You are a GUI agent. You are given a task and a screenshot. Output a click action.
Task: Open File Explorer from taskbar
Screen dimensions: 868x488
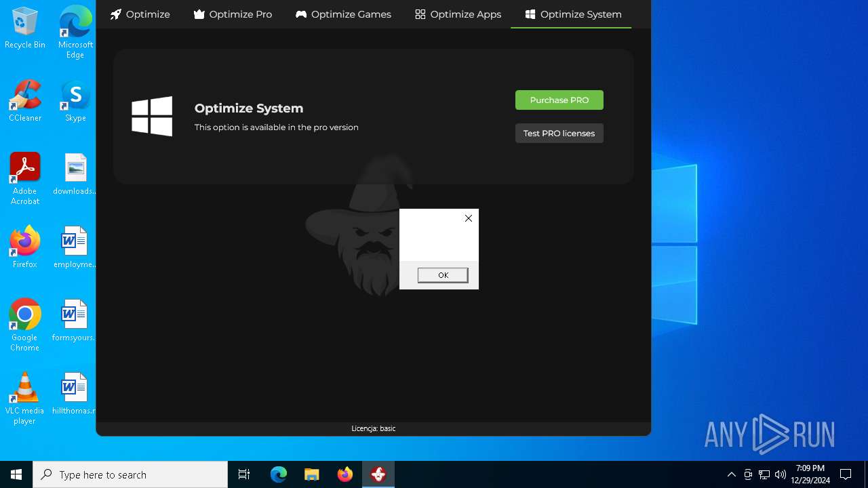point(312,474)
